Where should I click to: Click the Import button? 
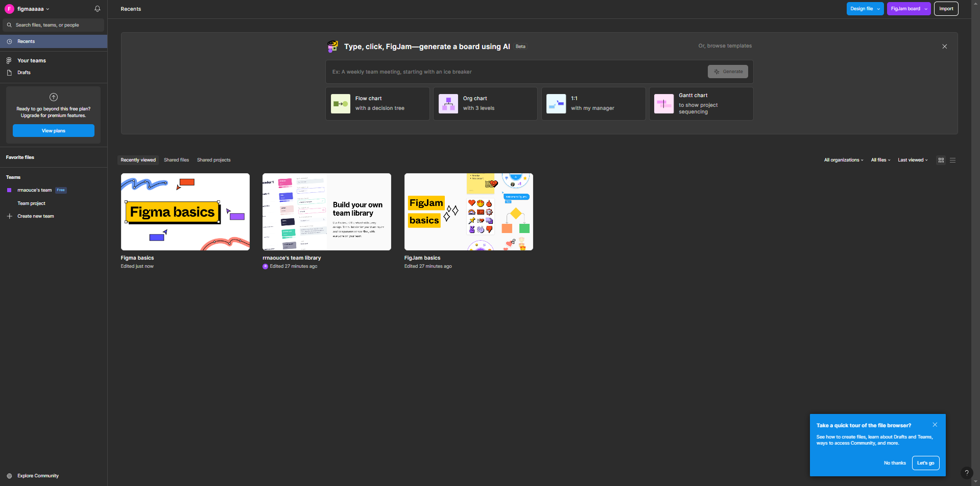click(946, 9)
